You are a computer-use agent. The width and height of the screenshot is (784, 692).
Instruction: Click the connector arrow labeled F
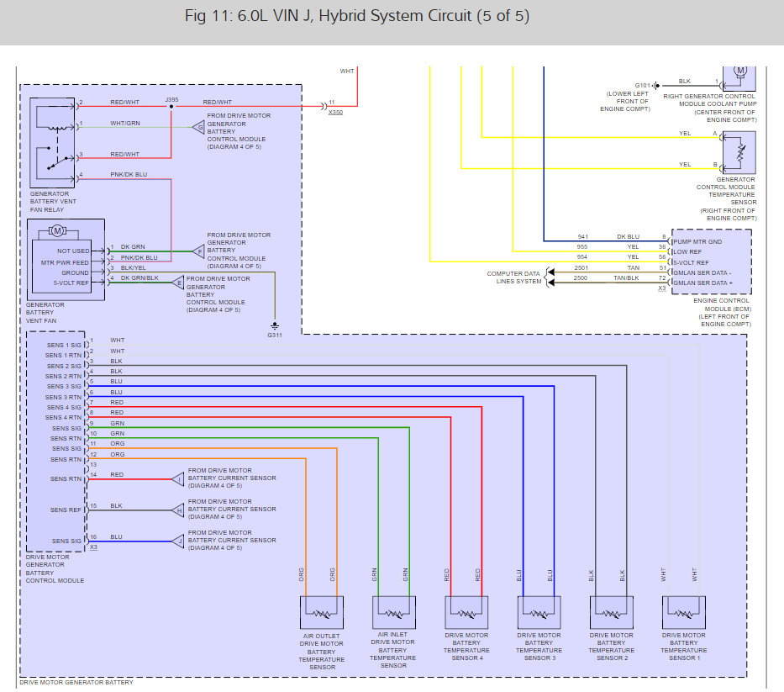click(198, 251)
